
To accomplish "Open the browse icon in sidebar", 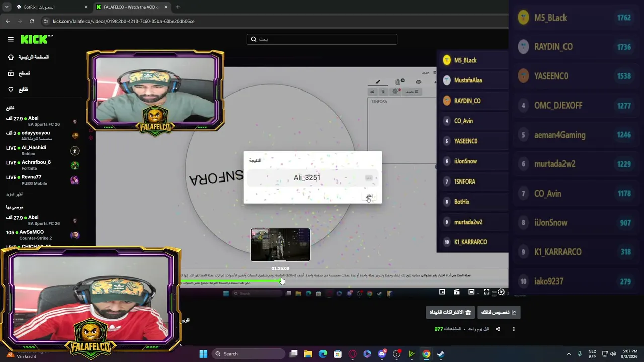I will coord(11,73).
